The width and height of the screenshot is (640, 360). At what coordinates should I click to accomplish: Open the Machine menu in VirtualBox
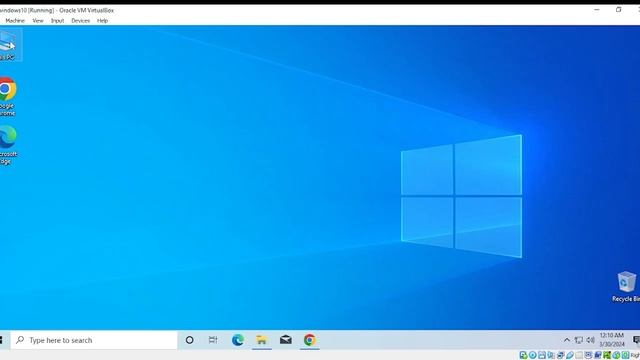pyautogui.click(x=15, y=20)
